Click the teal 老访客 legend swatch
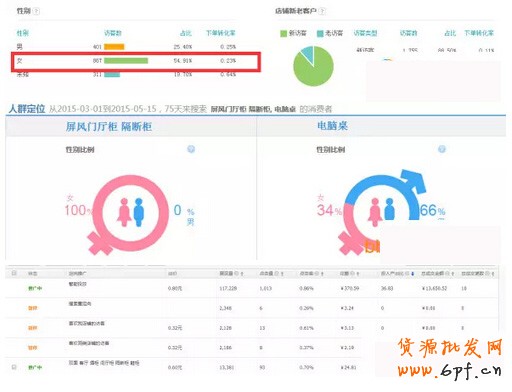 pyautogui.click(x=320, y=33)
